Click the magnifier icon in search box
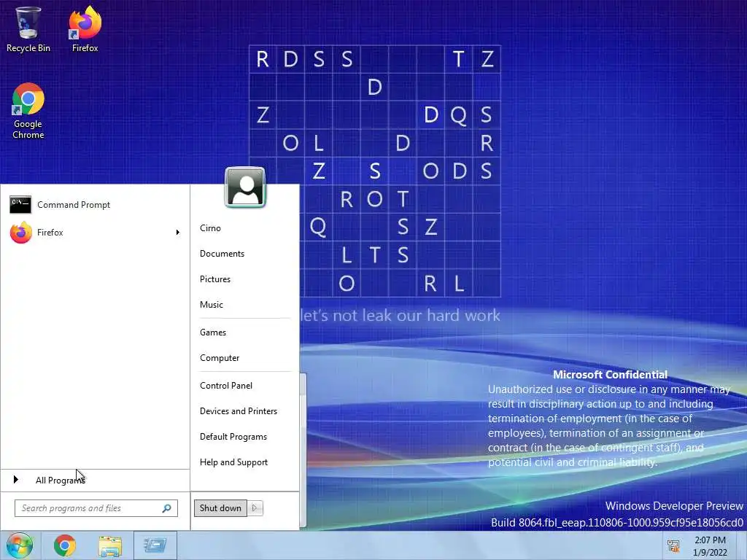 (167, 508)
